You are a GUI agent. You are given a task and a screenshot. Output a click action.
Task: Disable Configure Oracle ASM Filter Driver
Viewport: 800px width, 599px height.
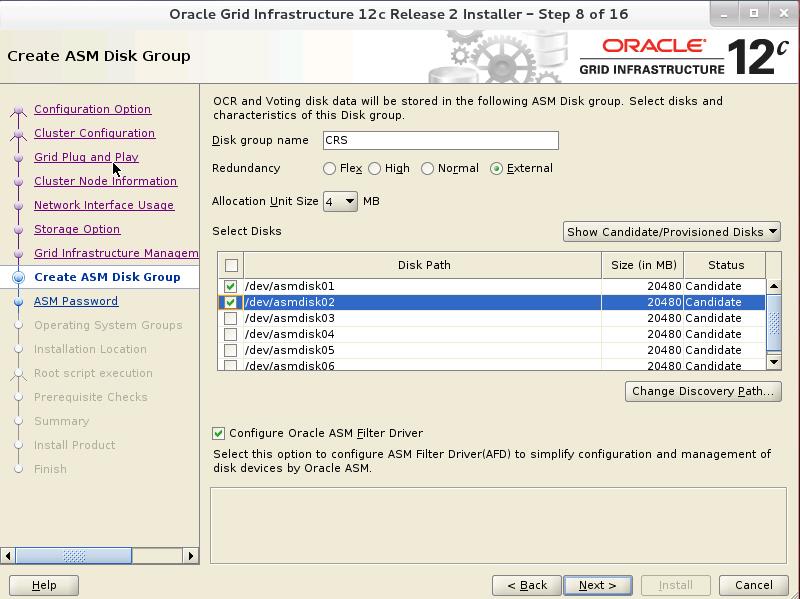(218, 433)
